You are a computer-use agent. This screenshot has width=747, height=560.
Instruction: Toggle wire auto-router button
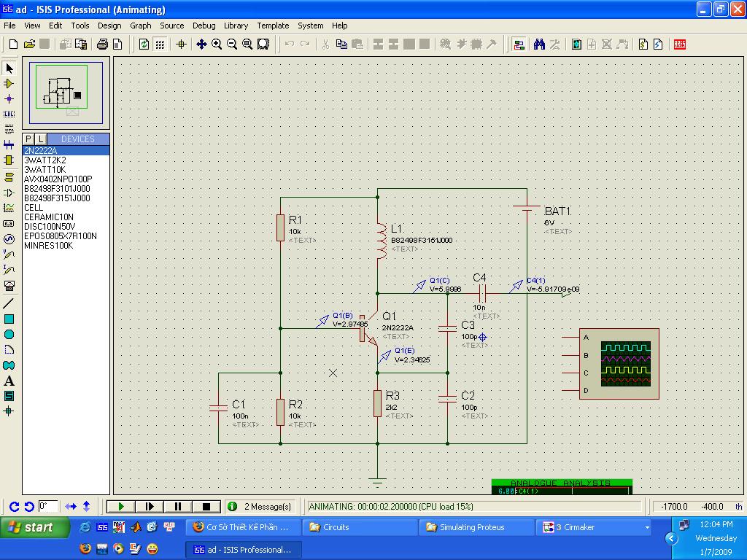pyautogui.click(x=519, y=44)
